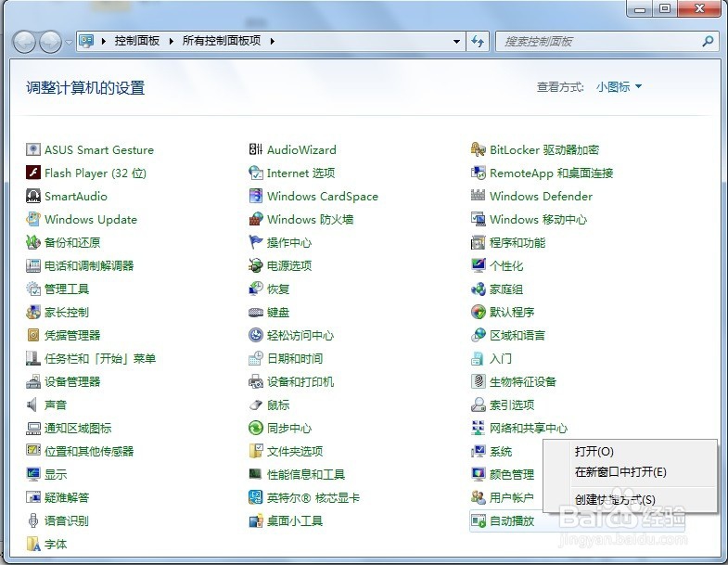Click the AudioWizard equalizer icon

[256, 149]
